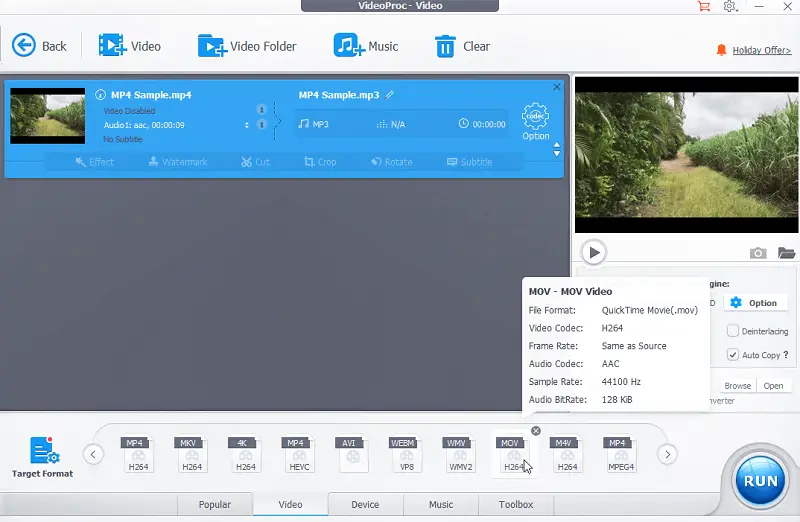Select the MP4 H264 format

138,454
